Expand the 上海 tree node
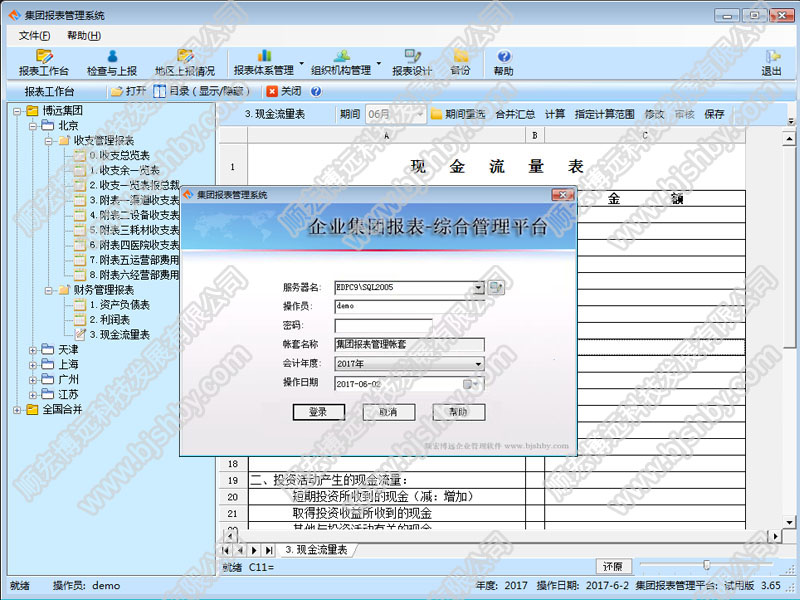800x600 pixels. tap(33, 365)
